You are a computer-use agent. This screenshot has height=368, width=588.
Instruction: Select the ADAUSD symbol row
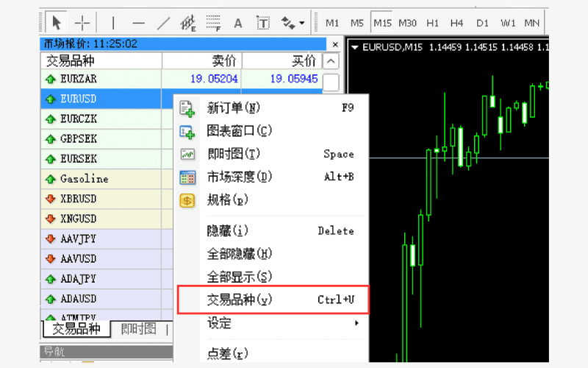(107, 299)
